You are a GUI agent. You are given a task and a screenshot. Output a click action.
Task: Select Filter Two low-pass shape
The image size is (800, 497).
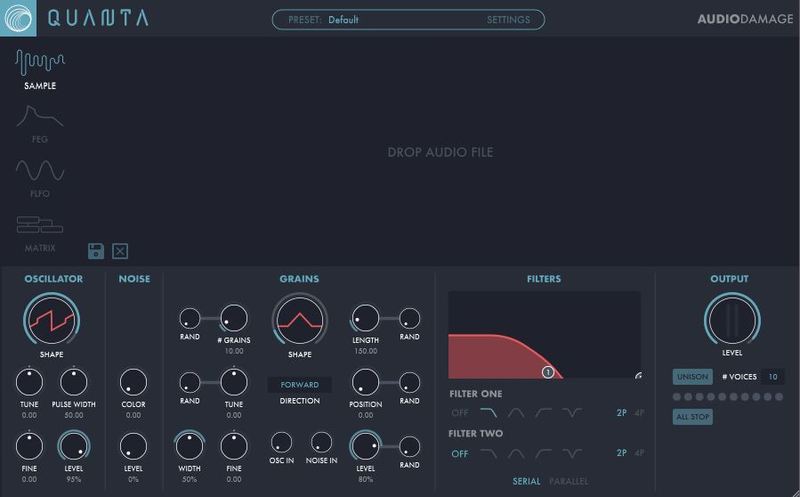(489, 453)
